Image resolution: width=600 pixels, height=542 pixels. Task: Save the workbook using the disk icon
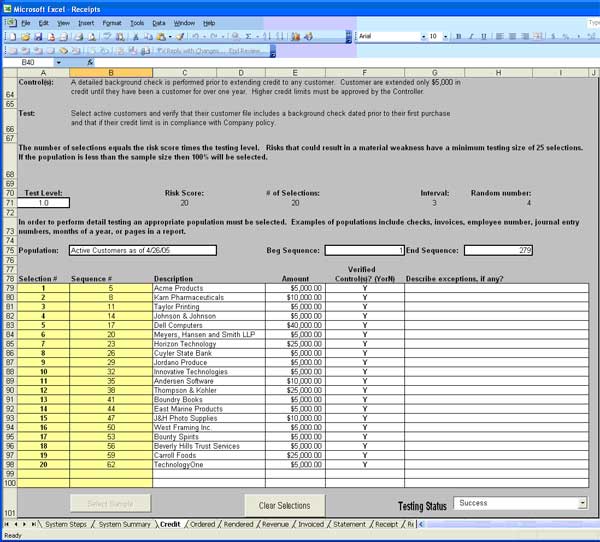click(x=38, y=37)
